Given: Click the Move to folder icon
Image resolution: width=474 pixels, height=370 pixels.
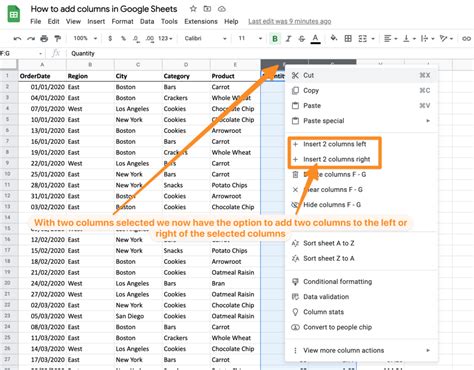Looking at the screenshot, I should tap(207, 9).
